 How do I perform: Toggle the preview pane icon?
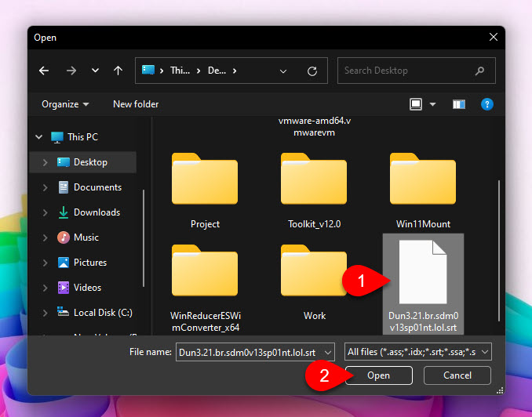coord(459,104)
